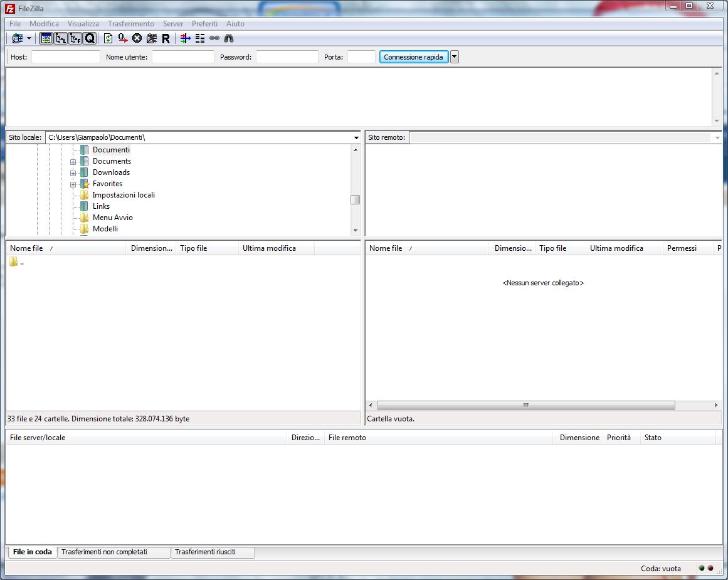The height and width of the screenshot is (580, 728).
Task: Open the Aiuto menu
Action: (235, 24)
